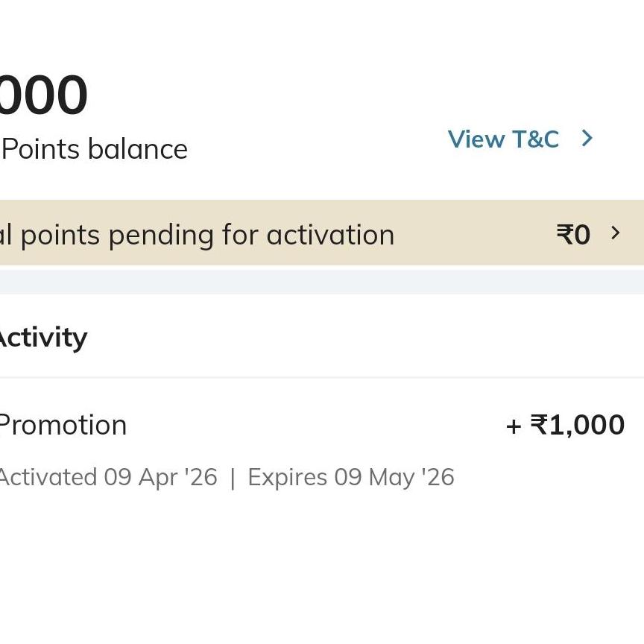Click the large points balance number
The height and width of the screenshot is (644, 644).
pos(43,95)
